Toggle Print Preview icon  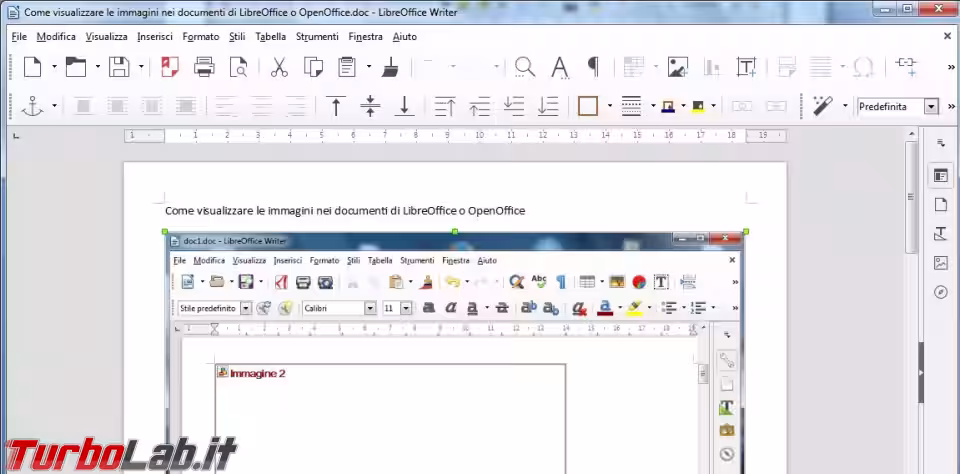(238, 66)
